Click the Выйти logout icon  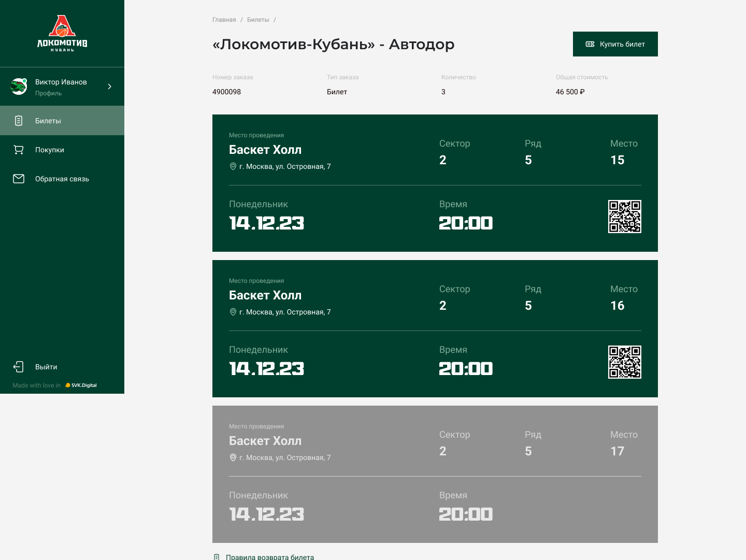19,367
